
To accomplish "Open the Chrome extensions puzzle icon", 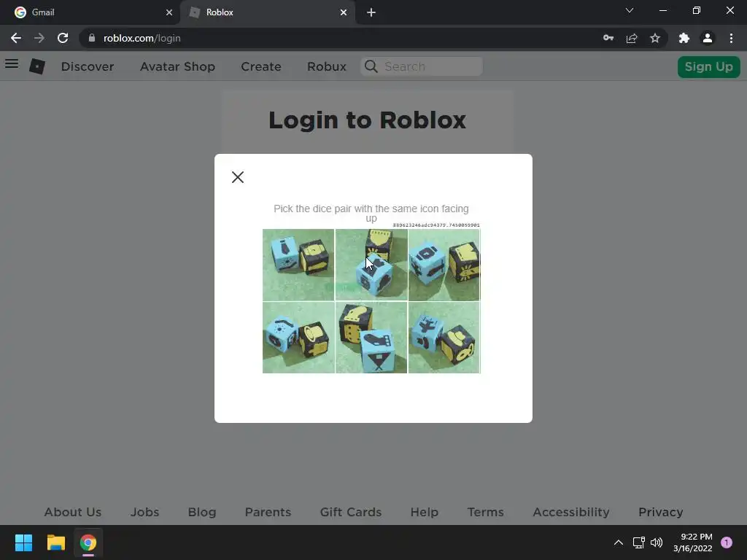I will [684, 38].
